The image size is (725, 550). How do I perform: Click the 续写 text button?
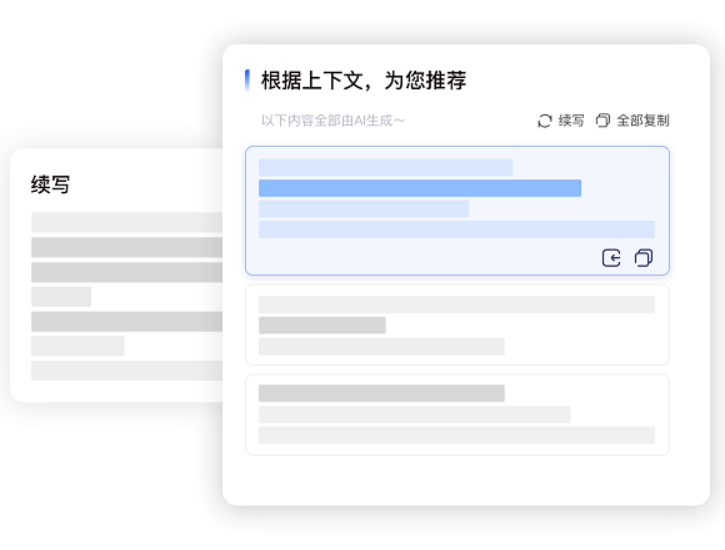click(x=571, y=121)
